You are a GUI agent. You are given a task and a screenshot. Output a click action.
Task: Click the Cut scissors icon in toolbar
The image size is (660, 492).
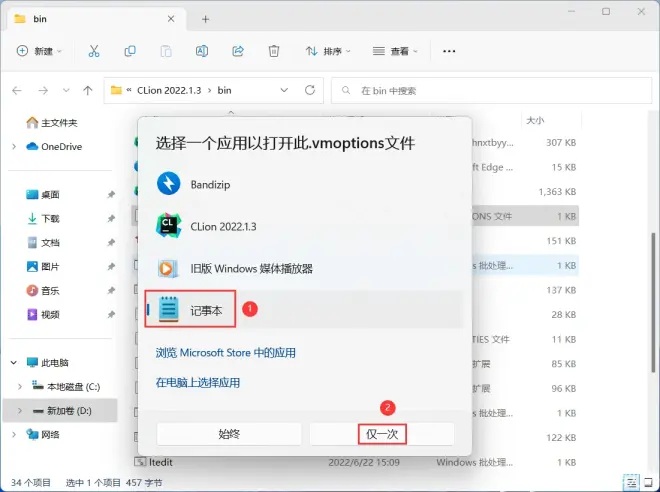[94, 51]
